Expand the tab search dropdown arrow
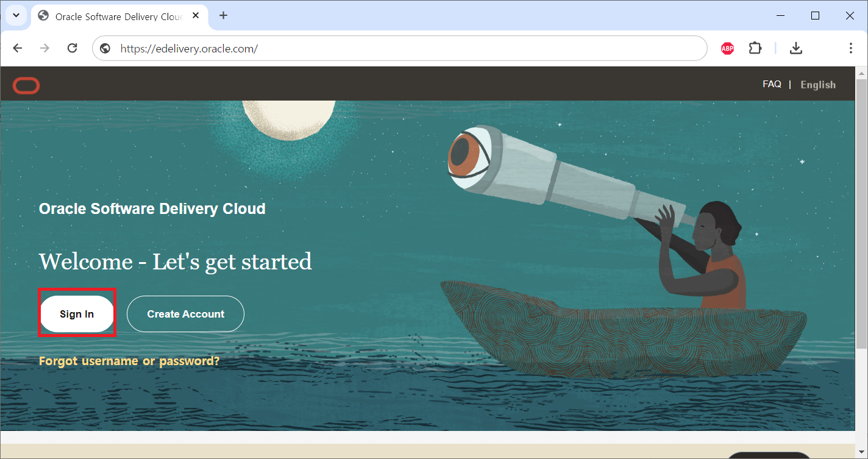The height and width of the screenshot is (459, 868). (16, 15)
